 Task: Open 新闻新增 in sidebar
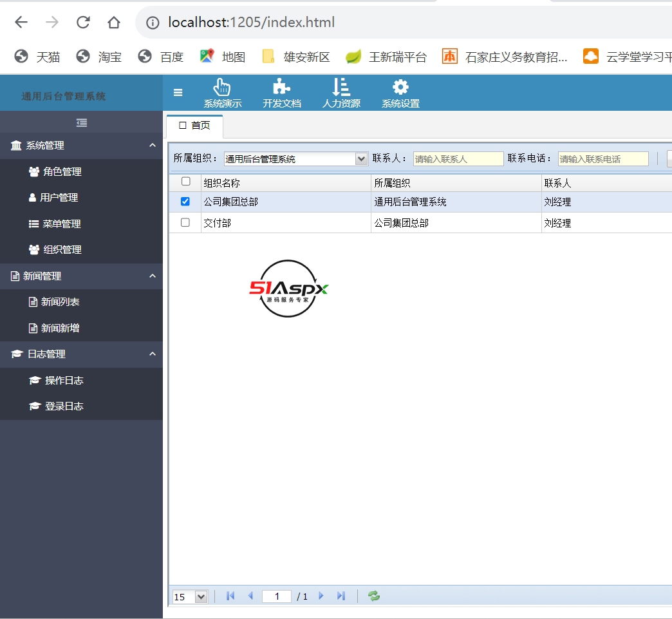click(82, 328)
